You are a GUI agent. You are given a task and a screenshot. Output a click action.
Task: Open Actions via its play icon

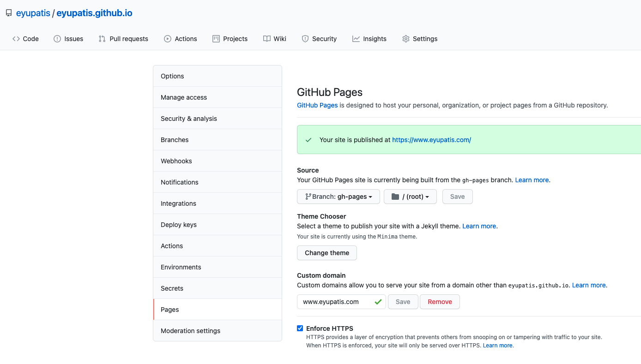coord(168,39)
